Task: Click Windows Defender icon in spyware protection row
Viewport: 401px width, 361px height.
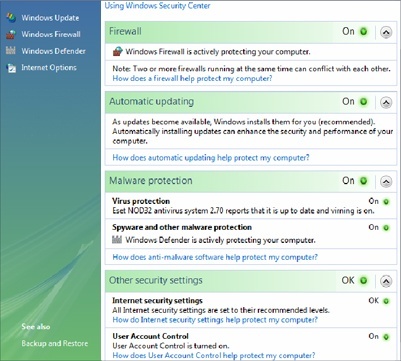Action: [x=117, y=240]
